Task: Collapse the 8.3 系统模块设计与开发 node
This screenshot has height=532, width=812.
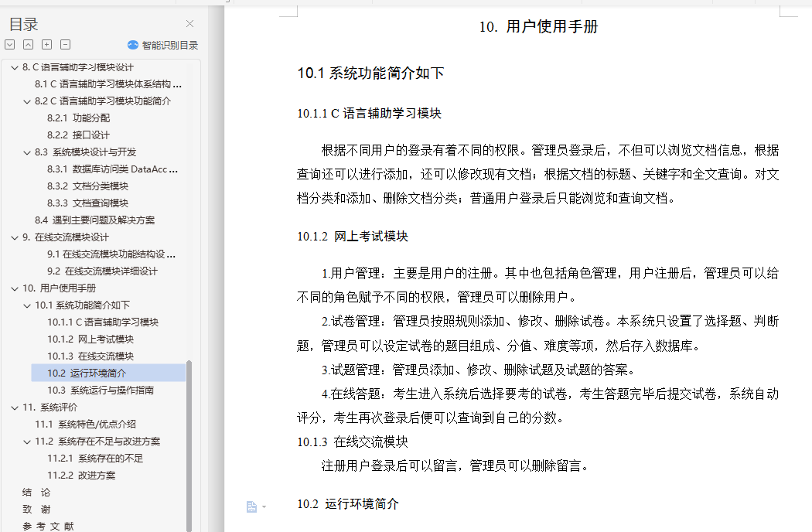Action: [27, 152]
